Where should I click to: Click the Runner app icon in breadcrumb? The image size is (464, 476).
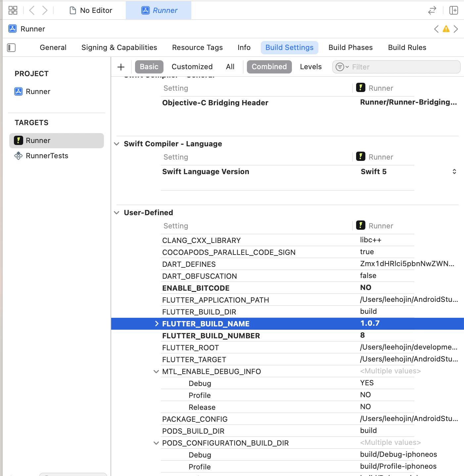[13, 29]
